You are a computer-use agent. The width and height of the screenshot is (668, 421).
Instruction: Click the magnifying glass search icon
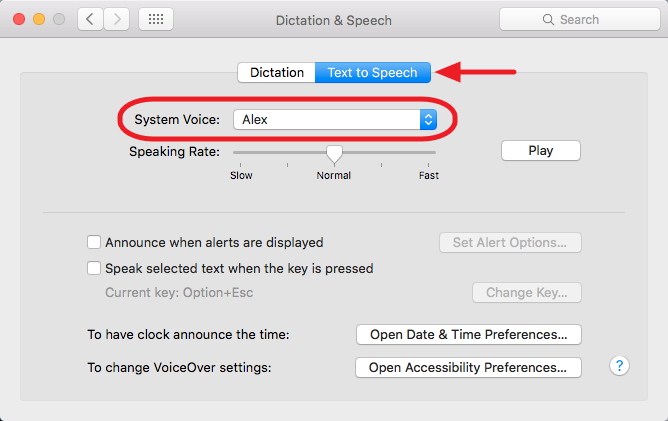point(549,20)
